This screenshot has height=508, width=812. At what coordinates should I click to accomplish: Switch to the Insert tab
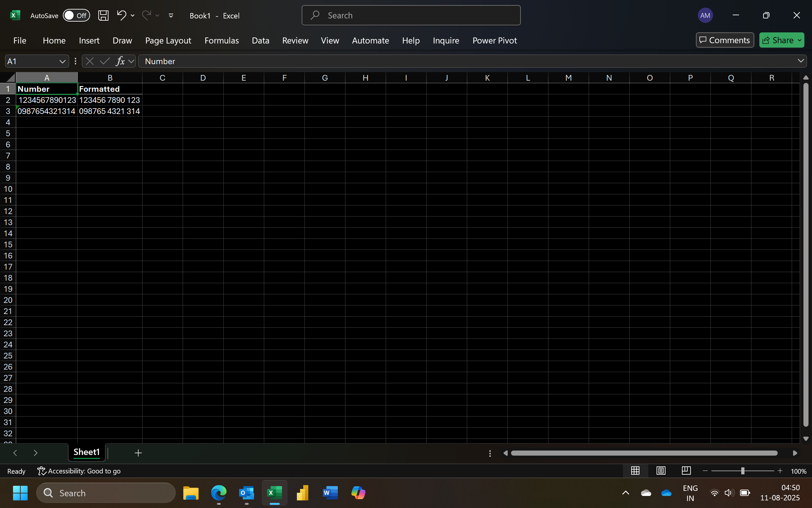tap(89, 40)
